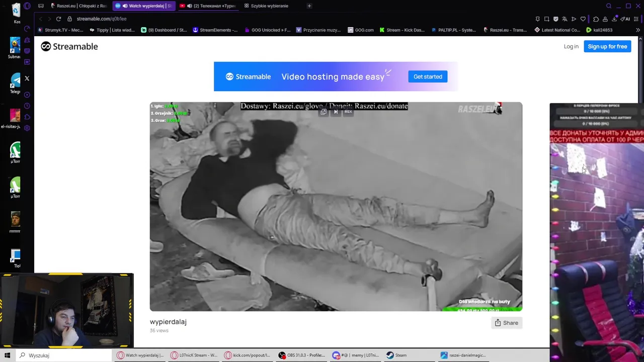644x362 pixels.
Task: Click the Share button below the video
Action: 506,323
